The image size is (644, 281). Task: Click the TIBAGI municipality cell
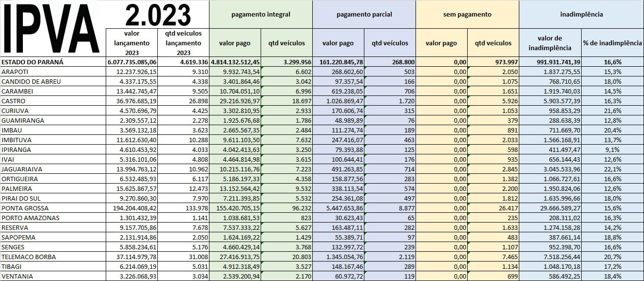(x=54, y=266)
